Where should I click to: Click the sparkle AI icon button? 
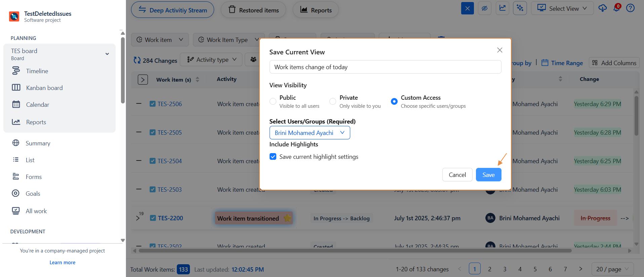point(520,8)
